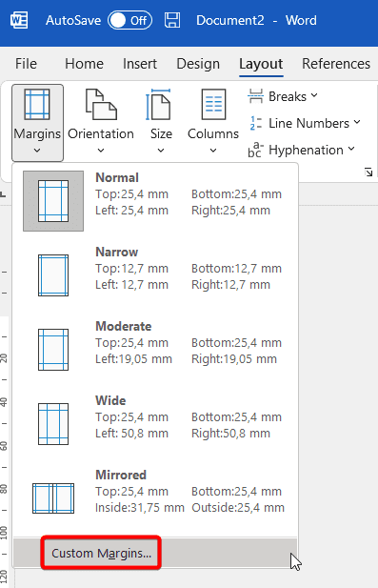
Task: Go to the Design tab
Action: (198, 64)
